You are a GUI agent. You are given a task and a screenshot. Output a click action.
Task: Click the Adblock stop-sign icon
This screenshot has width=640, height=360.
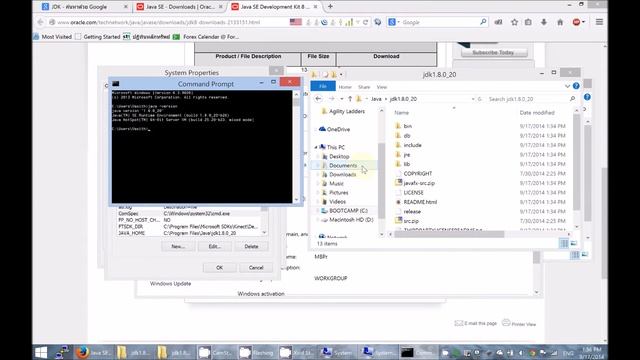point(576,22)
